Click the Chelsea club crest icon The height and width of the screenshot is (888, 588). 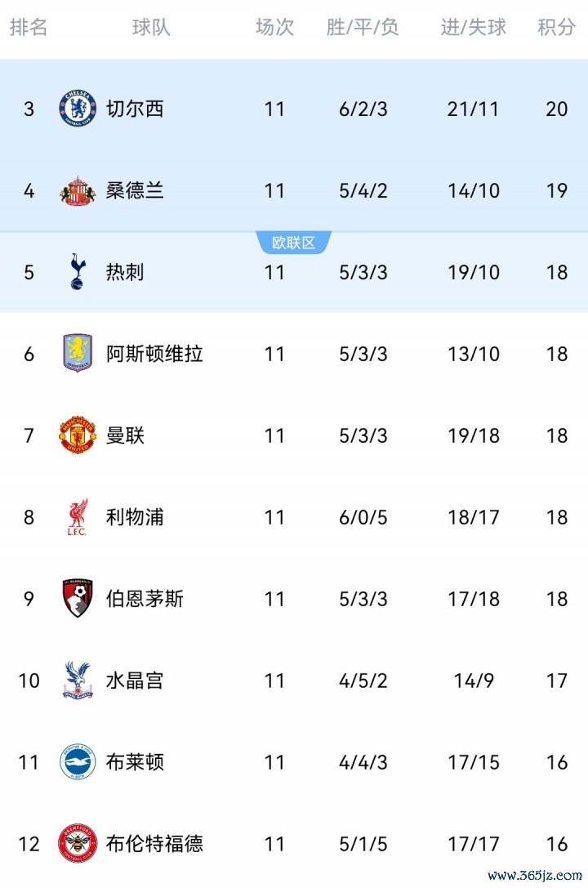(78, 109)
